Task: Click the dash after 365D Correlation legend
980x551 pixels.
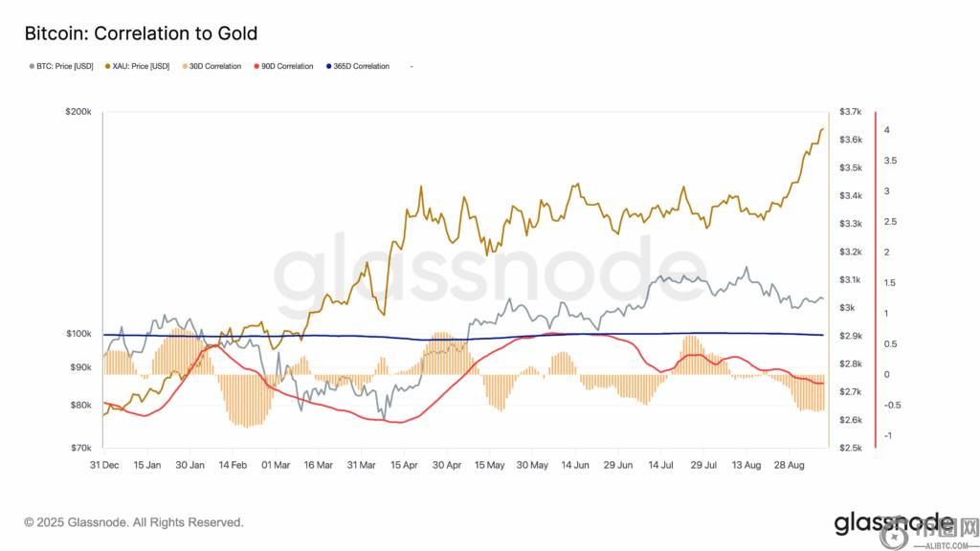Action: [x=411, y=66]
